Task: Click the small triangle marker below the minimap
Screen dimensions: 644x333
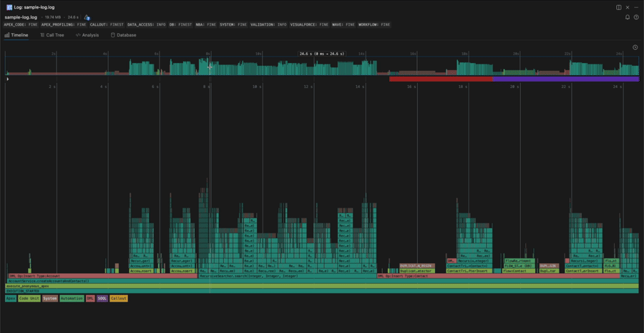Action: 8,79
